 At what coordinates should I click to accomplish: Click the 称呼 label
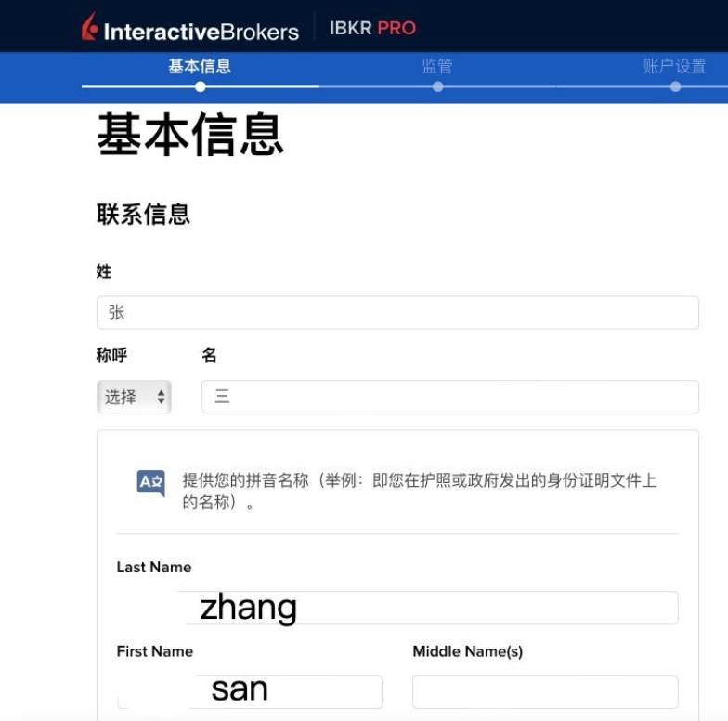(x=111, y=355)
